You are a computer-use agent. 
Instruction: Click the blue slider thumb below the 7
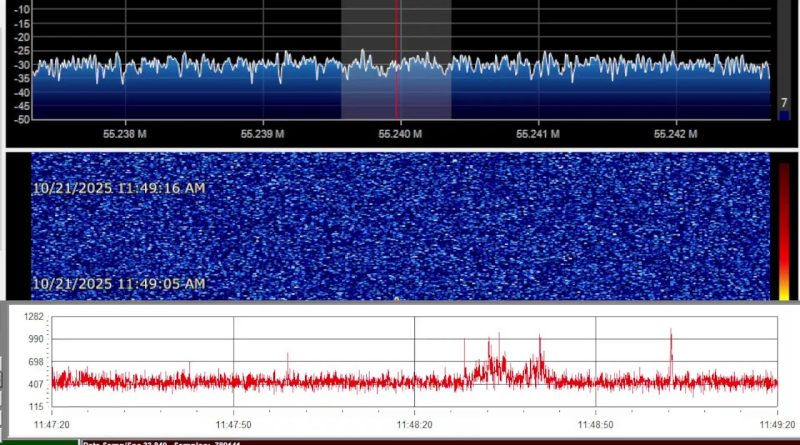784,115
